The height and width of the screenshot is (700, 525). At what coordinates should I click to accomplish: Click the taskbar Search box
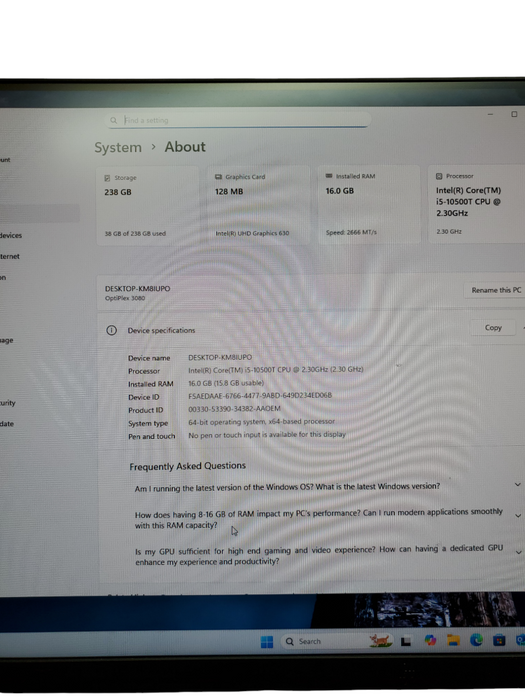tap(337, 642)
